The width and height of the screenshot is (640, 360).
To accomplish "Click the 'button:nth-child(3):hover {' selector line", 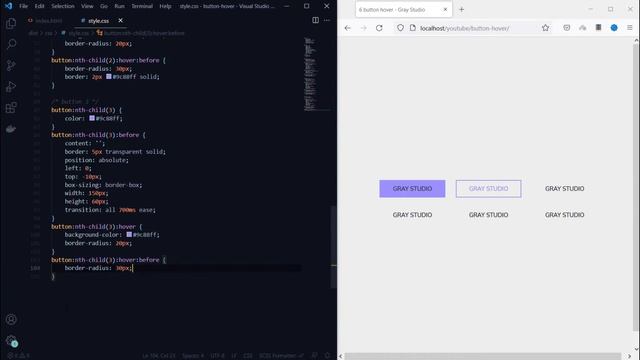I will click(x=97, y=227).
